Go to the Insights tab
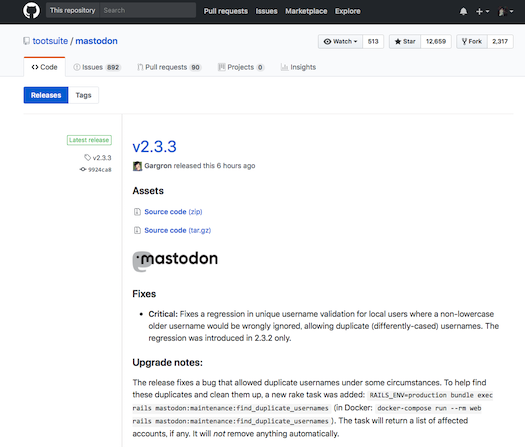Viewport: 525px width, 447px height. point(298,67)
